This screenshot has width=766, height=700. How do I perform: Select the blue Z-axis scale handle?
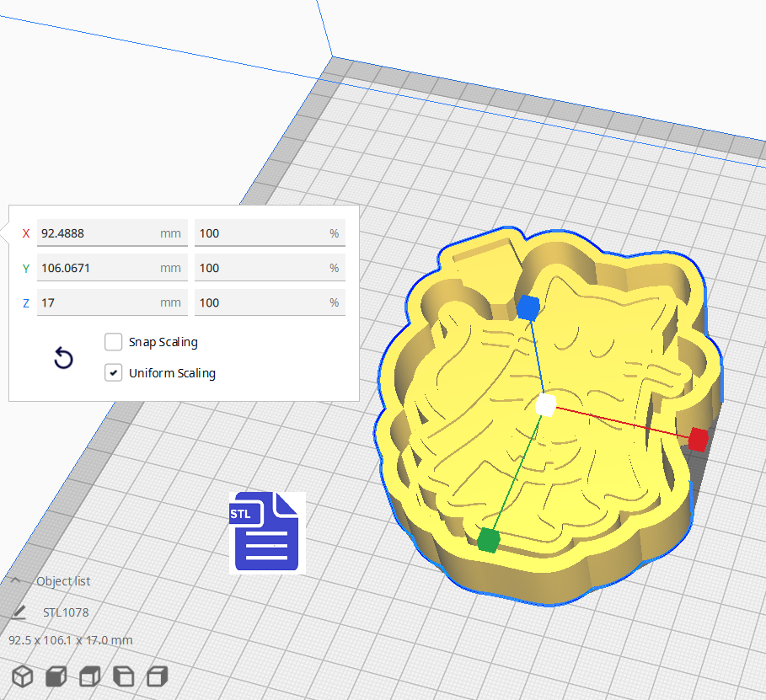click(528, 308)
